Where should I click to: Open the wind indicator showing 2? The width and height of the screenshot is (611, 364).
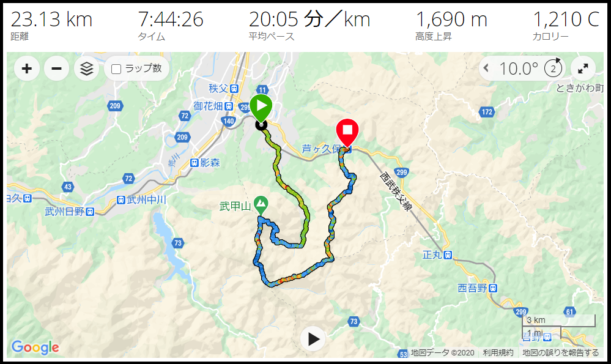point(553,69)
